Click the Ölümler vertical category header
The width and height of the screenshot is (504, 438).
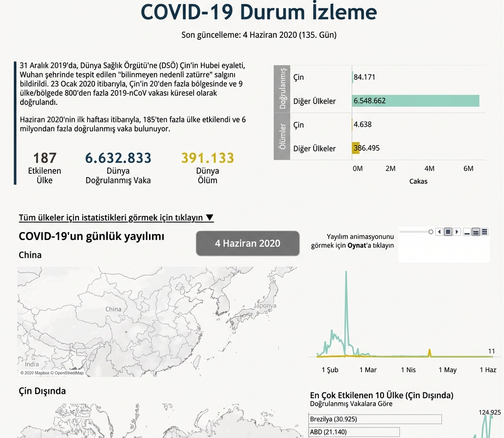[282, 136]
